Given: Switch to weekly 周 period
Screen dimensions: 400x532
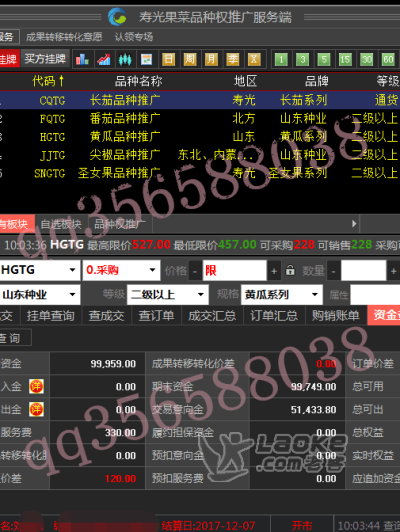Looking at the screenshot, I should [190, 59].
